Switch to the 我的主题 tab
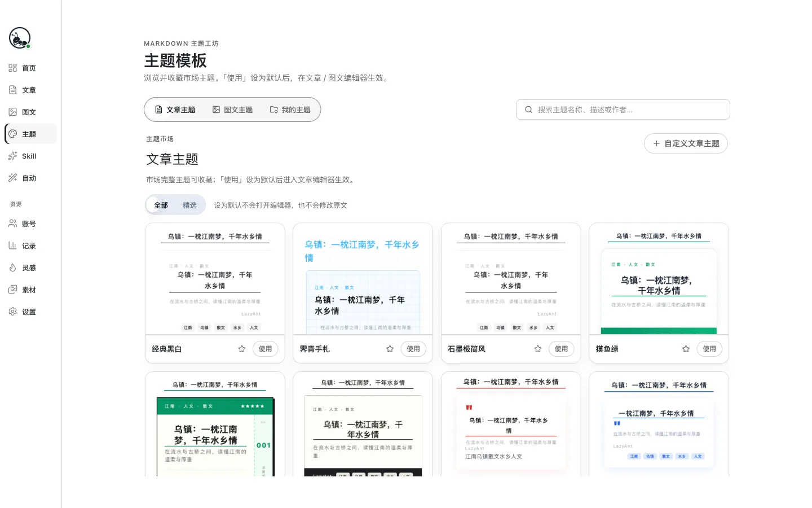Image resolution: width=812 pixels, height=508 pixels. point(290,110)
